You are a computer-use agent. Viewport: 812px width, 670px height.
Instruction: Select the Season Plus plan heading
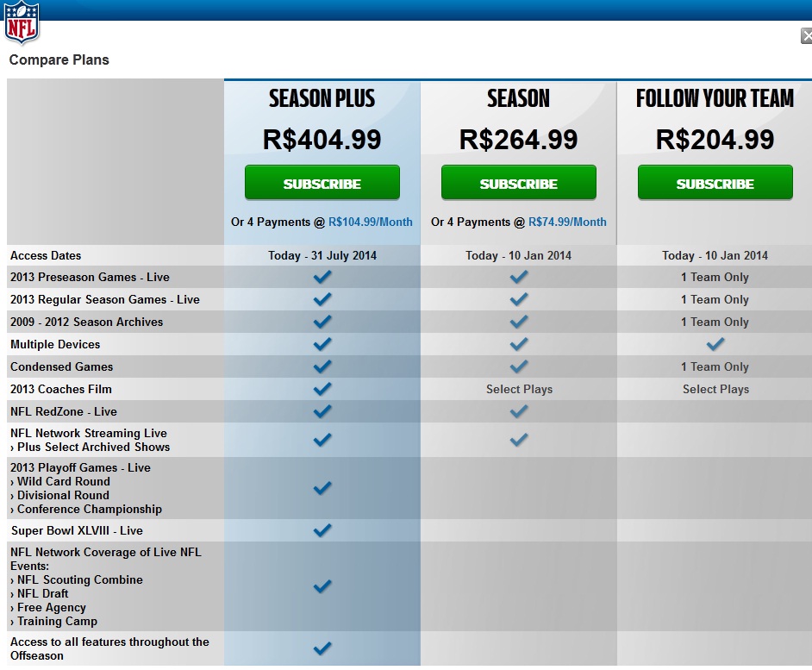click(x=322, y=98)
